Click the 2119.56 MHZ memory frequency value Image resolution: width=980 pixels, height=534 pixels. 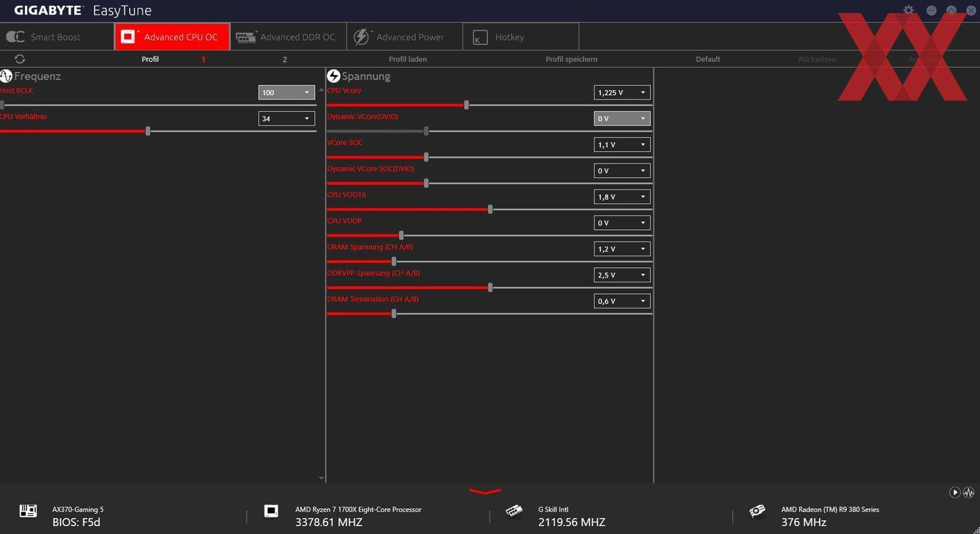click(x=571, y=522)
